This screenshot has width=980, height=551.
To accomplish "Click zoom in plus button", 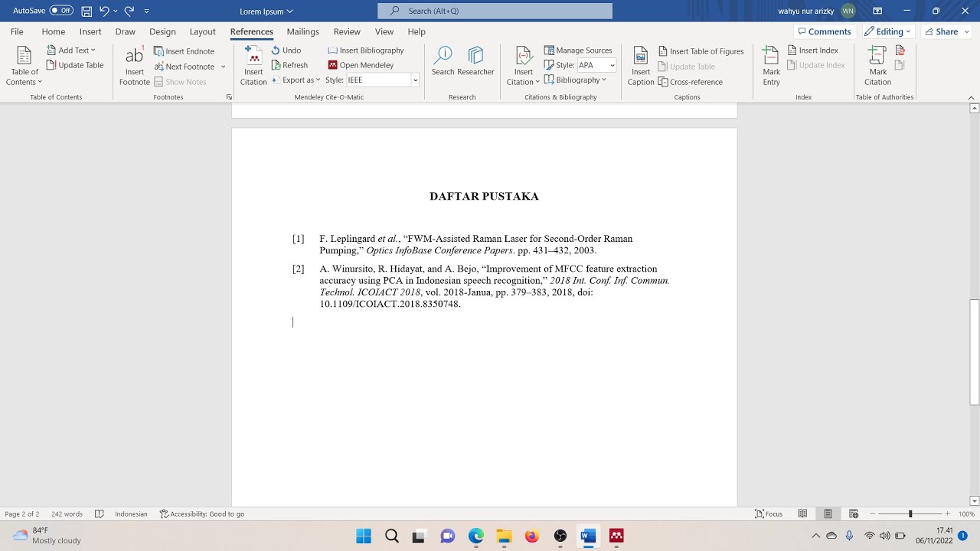I will [948, 514].
